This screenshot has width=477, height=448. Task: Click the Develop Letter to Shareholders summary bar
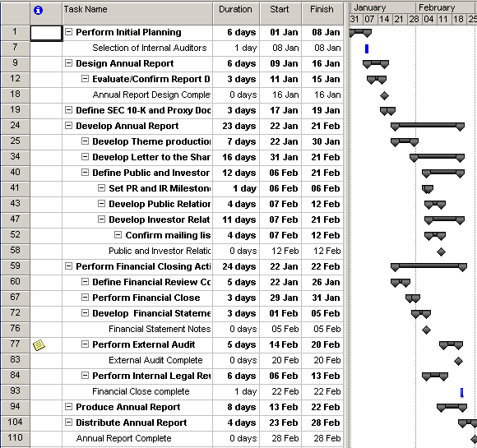tap(437, 158)
